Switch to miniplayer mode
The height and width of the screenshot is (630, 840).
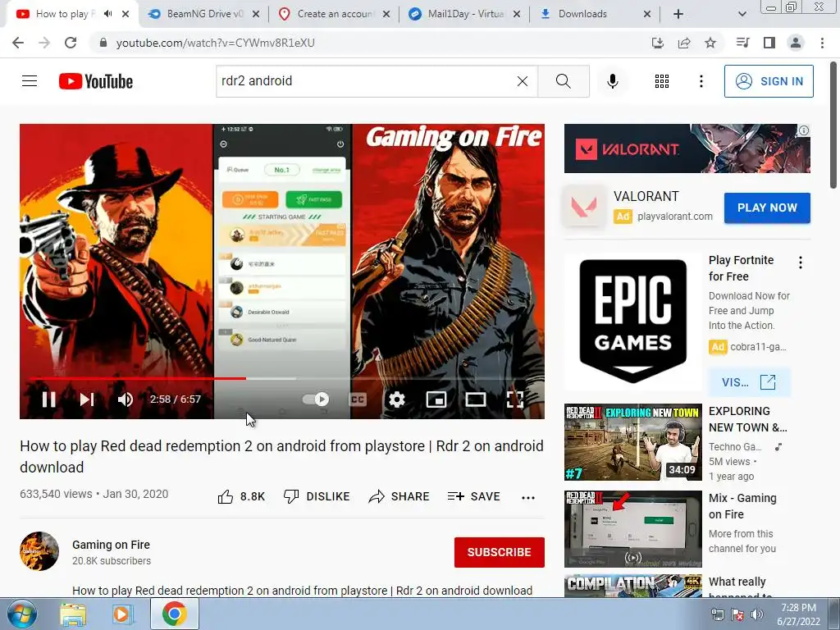click(436, 399)
